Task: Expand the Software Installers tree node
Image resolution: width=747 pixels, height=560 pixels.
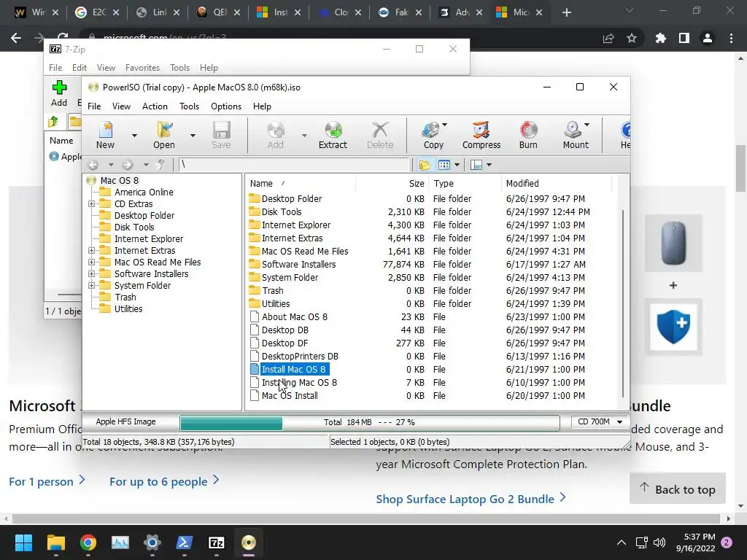Action: pos(91,274)
